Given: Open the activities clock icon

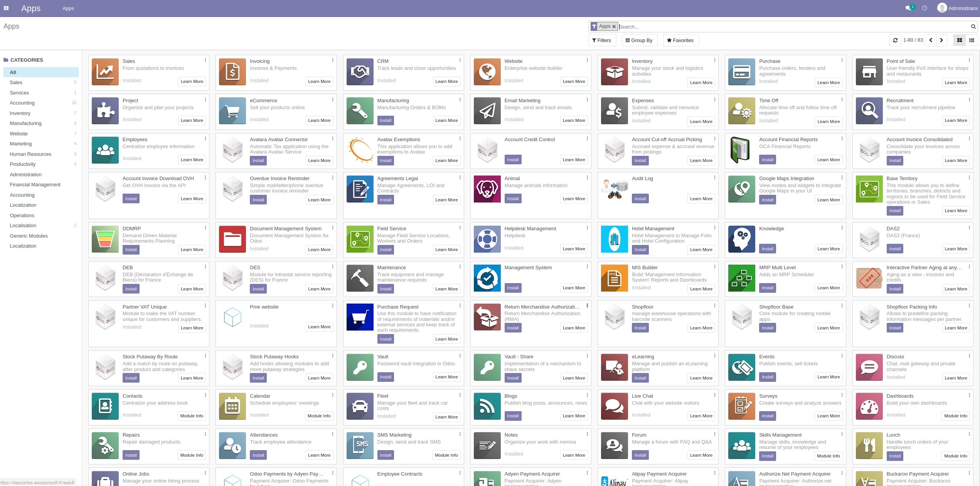Looking at the screenshot, I should click(924, 8).
